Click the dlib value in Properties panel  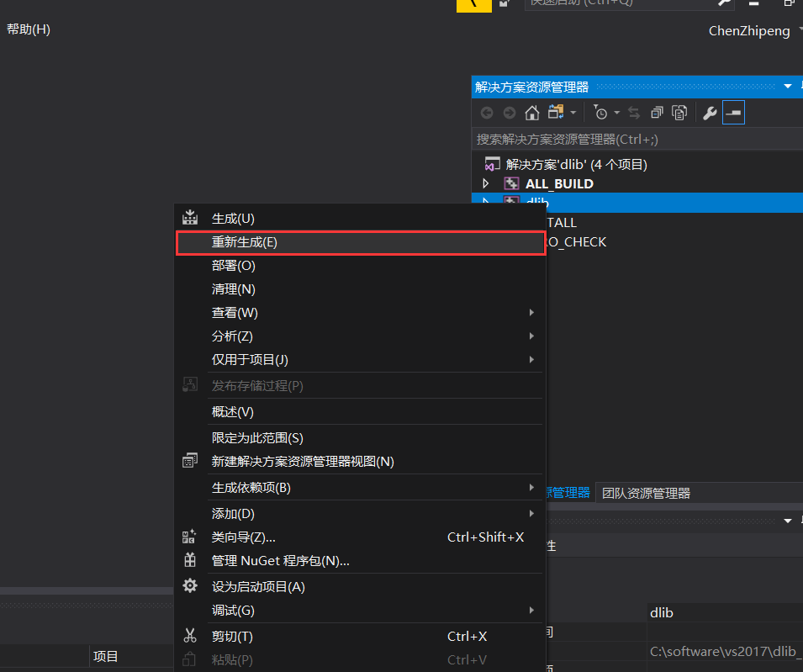(662, 612)
